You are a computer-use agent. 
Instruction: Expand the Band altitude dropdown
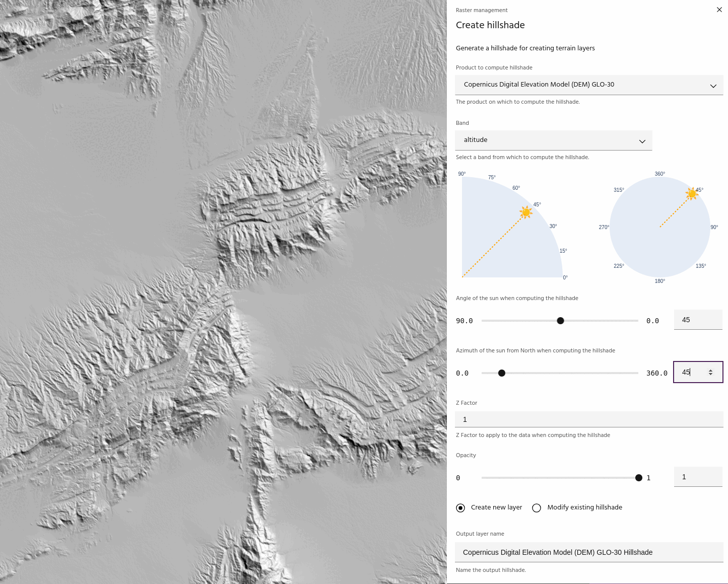(x=553, y=140)
